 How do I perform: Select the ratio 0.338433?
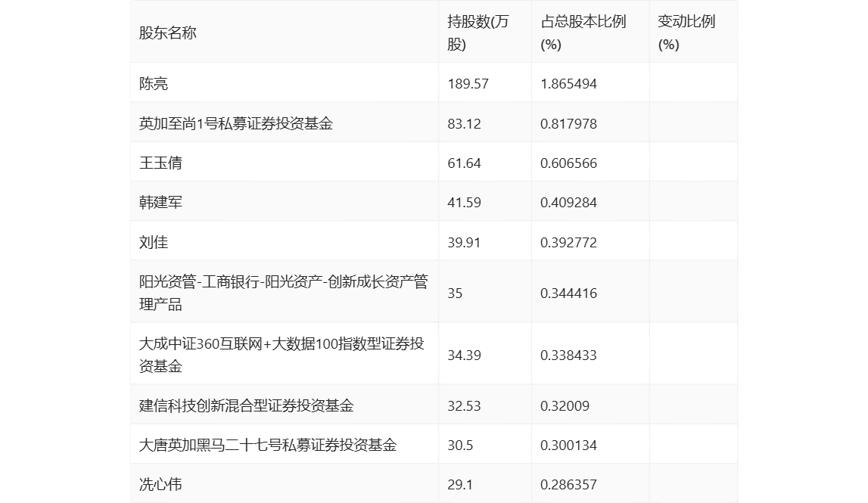pos(568,355)
